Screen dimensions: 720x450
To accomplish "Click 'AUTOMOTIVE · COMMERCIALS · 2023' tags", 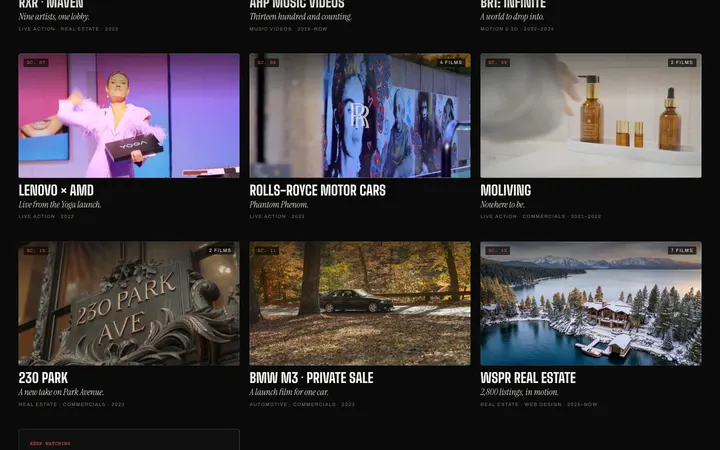I will point(302,405).
